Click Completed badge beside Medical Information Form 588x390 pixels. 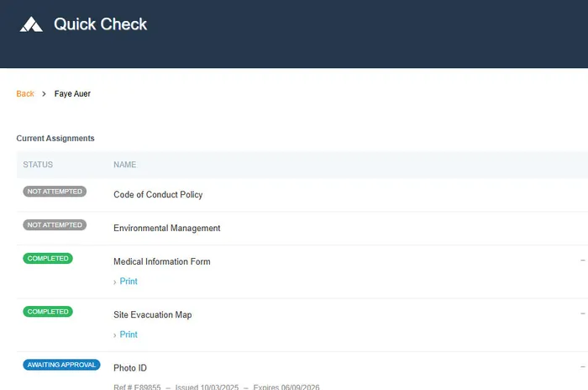coord(48,259)
